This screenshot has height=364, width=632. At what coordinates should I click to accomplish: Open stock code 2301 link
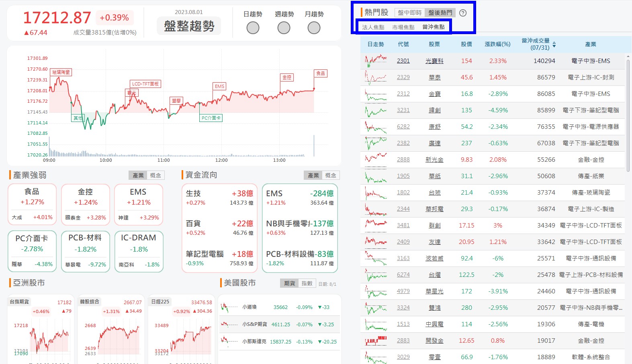[x=403, y=61]
